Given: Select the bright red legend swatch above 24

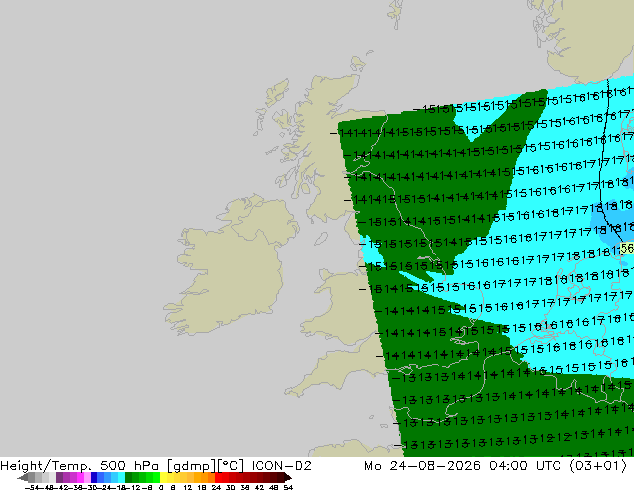Looking at the screenshot, I should pos(218,478).
